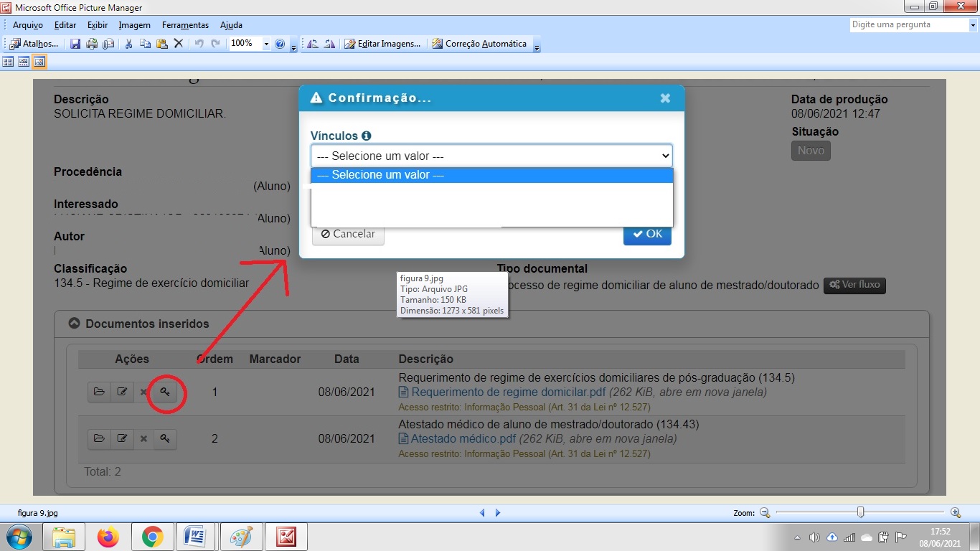Open the 100% zoom level dropdown
This screenshot has height=551, width=980.
pos(266,44)
